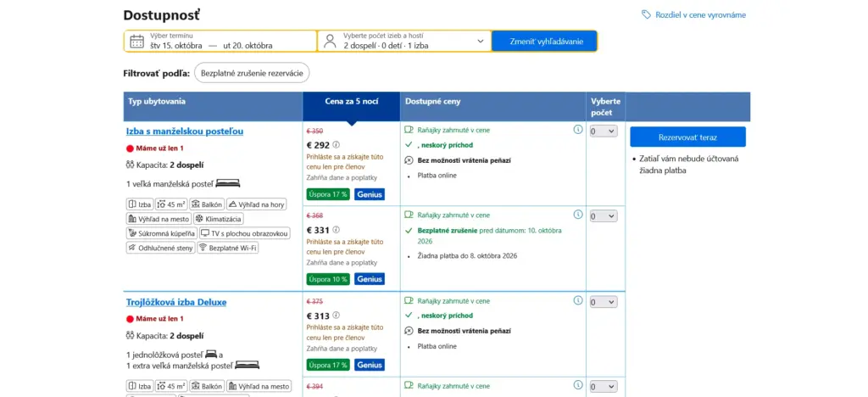Click the Bezplatné Wi-Fi amenity chip
868x397 pixels.
228,248
